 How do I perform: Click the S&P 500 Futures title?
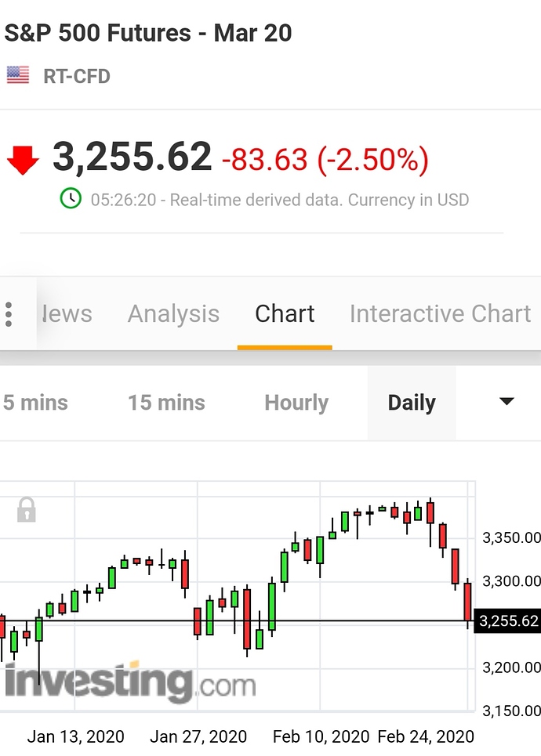click(x=147, y=33)
